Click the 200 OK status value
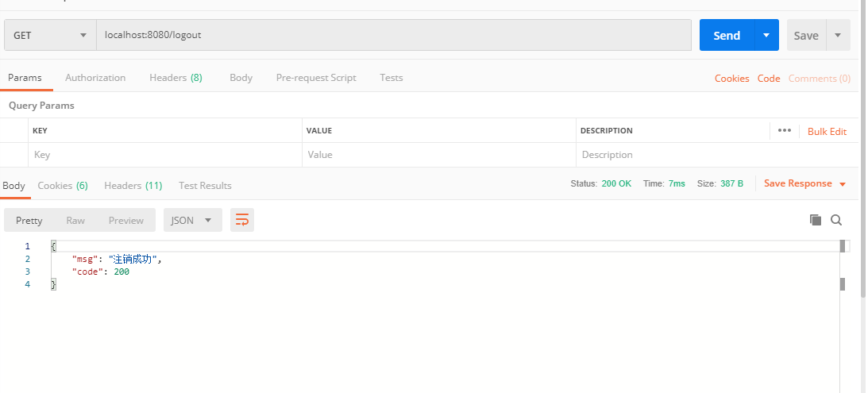The width and height of the screenshot is (868, 393). tap(616, 183)
